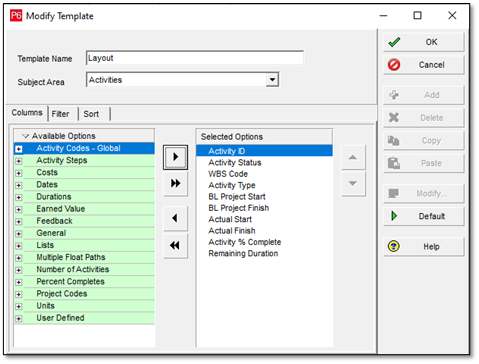Image resolution: width=479 pixels, height=364 pixels.
Task: Select Activity Status in Selected Options
Action: [264, 162]
